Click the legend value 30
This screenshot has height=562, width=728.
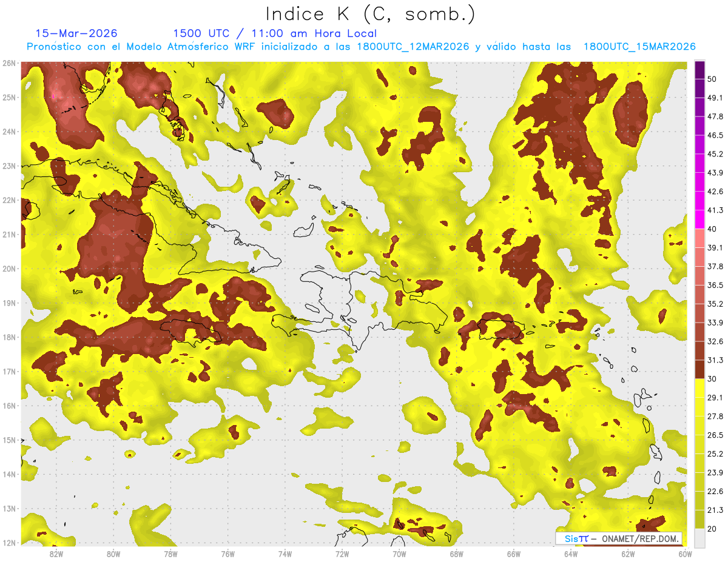point(712,379)
